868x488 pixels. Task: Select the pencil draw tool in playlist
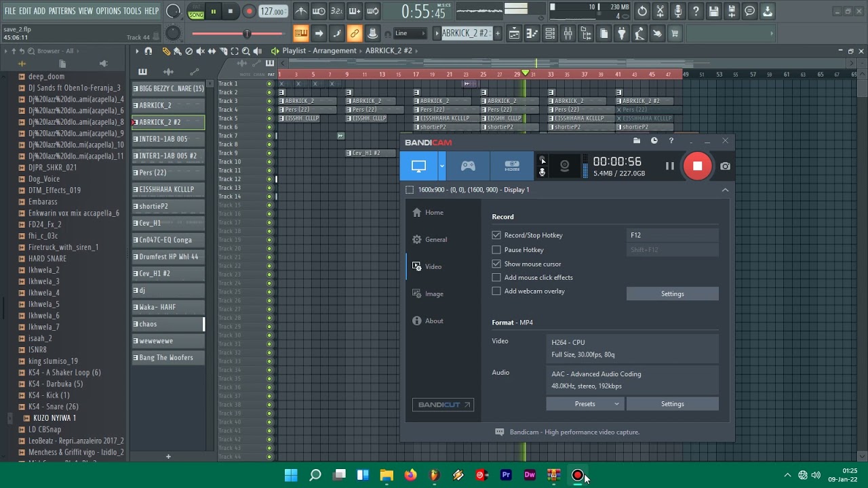pos(166,51)
